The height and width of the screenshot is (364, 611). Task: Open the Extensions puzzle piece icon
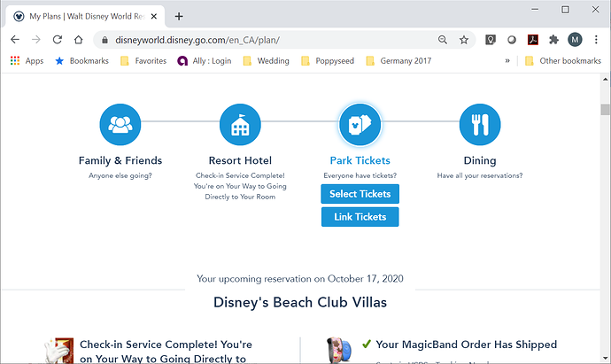[553, 40]
